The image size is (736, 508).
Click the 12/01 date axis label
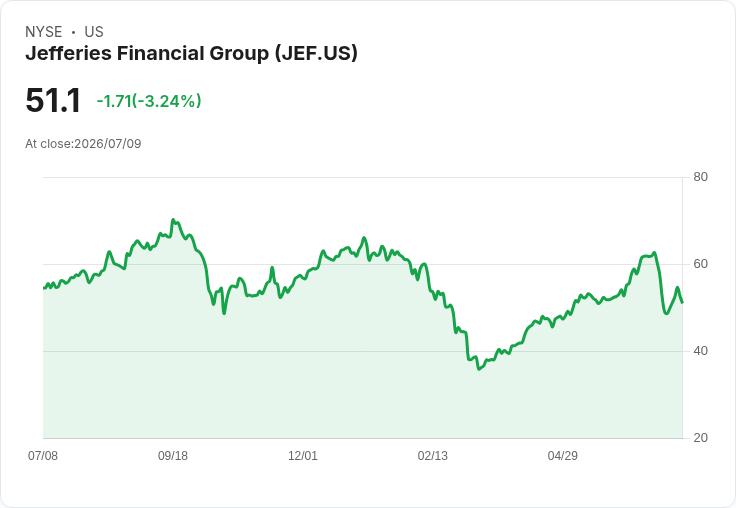tap(303, 456)
